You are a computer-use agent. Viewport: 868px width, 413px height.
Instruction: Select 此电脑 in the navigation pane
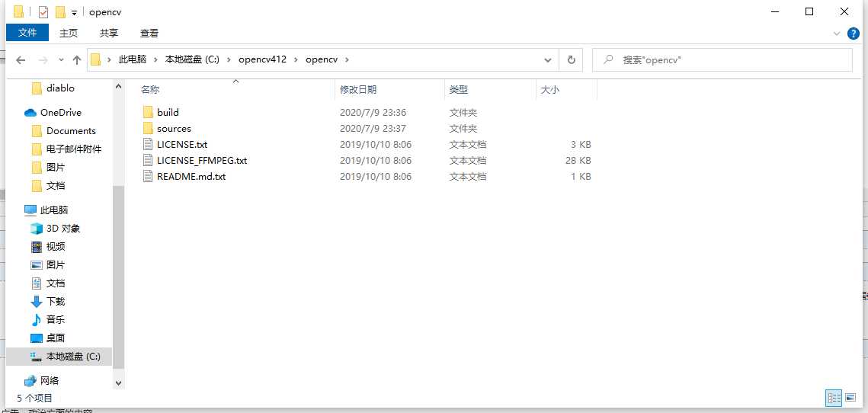(x=53, y=210)
